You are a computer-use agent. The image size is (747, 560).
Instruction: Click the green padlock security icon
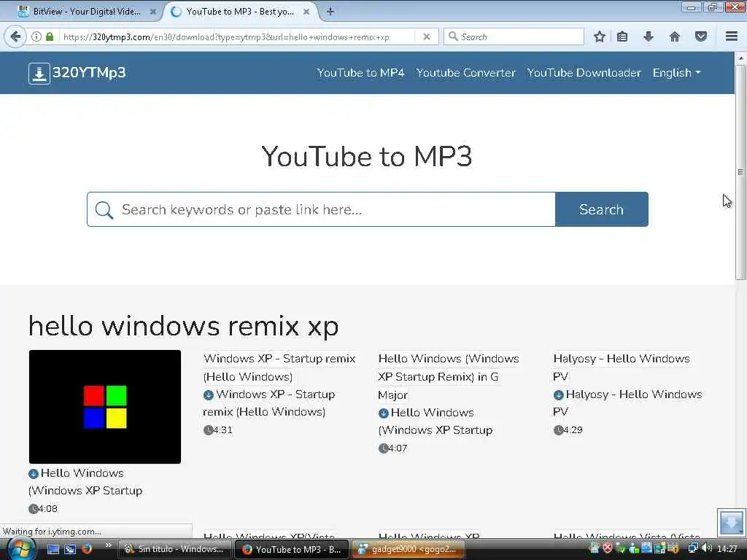pyautogui.click(x=50, y=36)
